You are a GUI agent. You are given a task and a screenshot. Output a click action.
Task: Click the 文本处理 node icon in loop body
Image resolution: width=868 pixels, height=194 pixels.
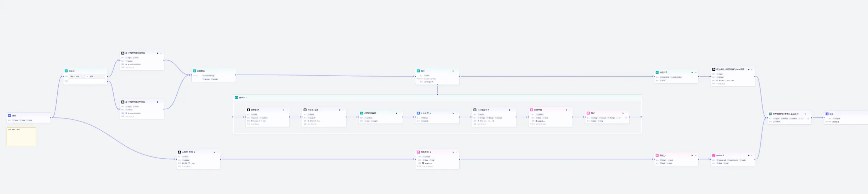[248, 110]
